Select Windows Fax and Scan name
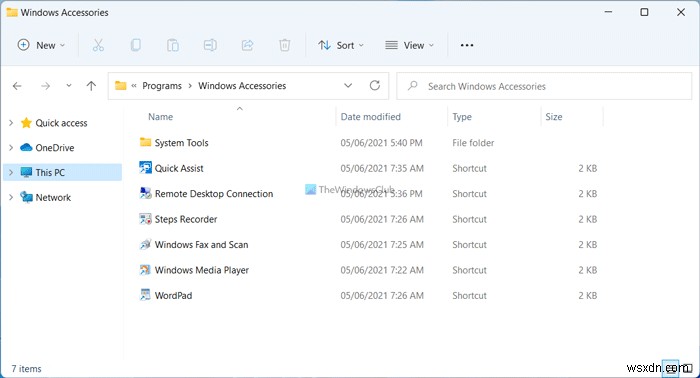Screen dimensions: 700x378 (201, 245)
